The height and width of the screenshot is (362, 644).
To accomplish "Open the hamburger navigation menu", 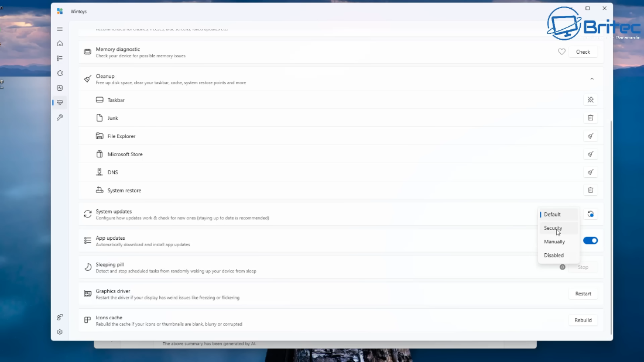I will [60, 29].
